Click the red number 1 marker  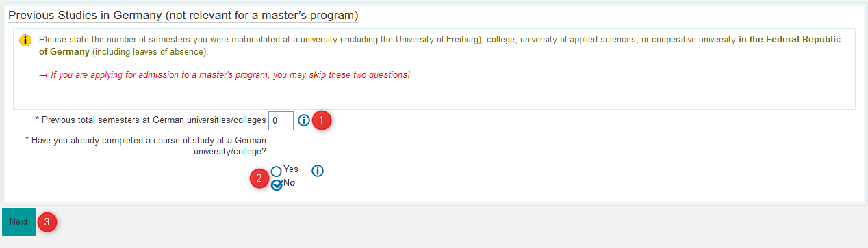point(322,121)
